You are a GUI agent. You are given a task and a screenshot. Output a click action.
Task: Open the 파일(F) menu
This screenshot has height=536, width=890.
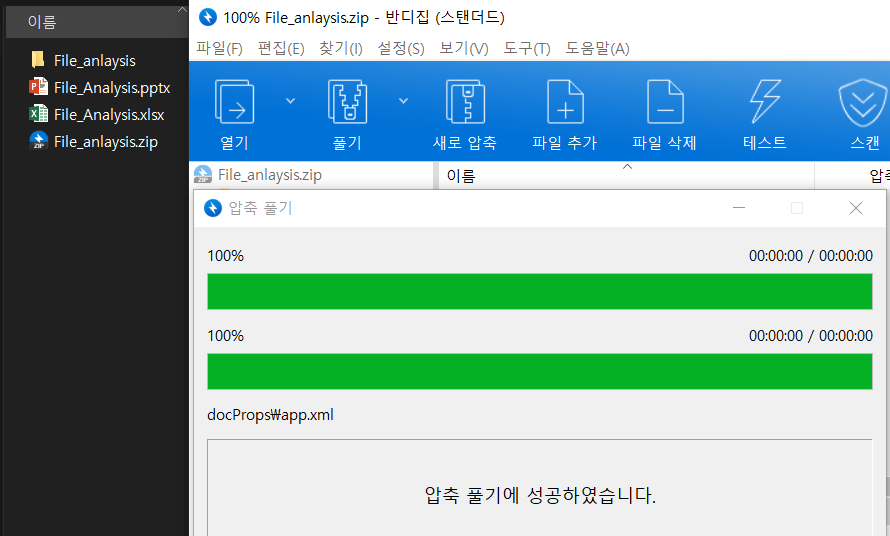coord(219,49)
